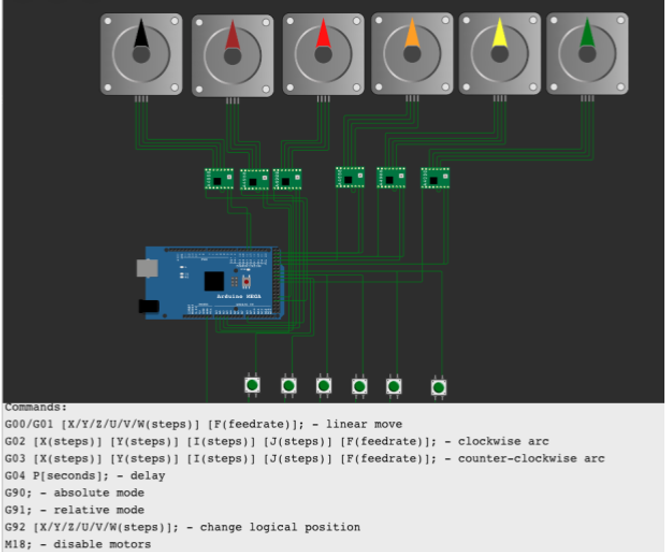Click the G02 clockwise arc command line
This screenshot has height=552, width=665.
[x=277, y=442]
